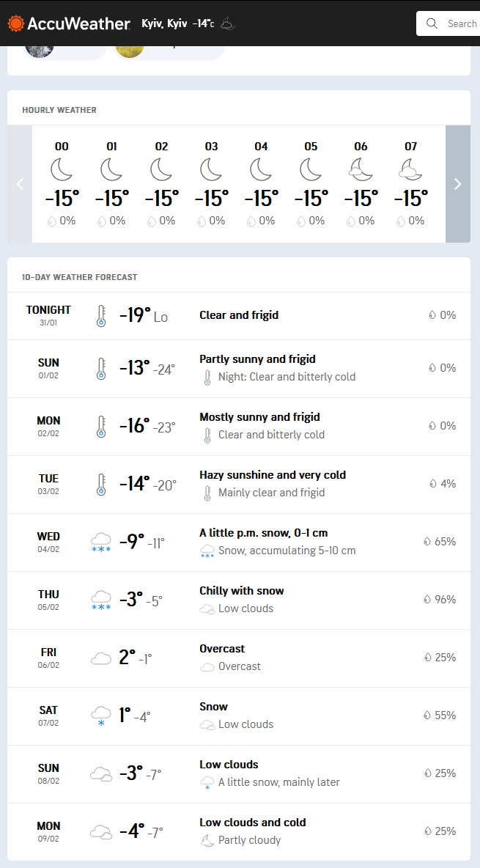Click the thermometer icon for Tonight
480x868 pixels.
(101, 316)
